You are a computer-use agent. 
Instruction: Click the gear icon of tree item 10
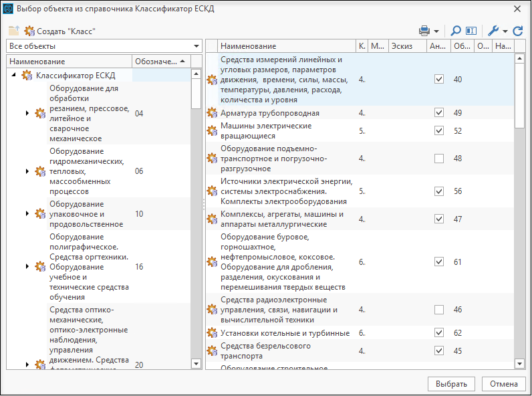[40, 213]
